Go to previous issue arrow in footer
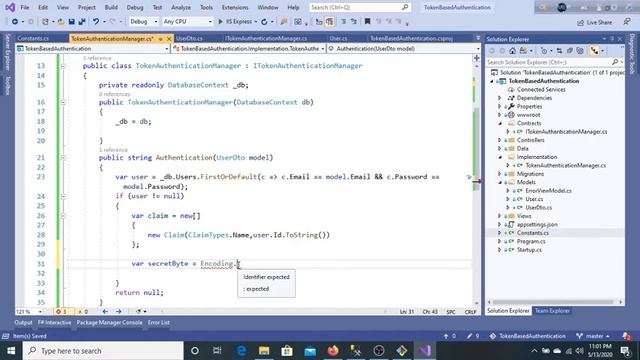The width and height of the screenshot is (640, 360). pyautogui.click(x=105, y=311)
